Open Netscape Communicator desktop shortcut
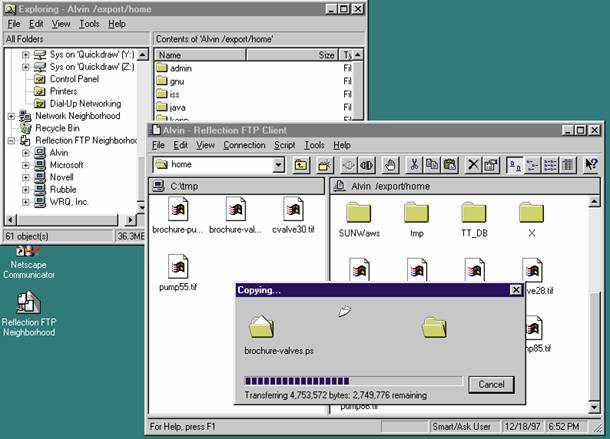This screenshot has height=439, width=610. 29,262
